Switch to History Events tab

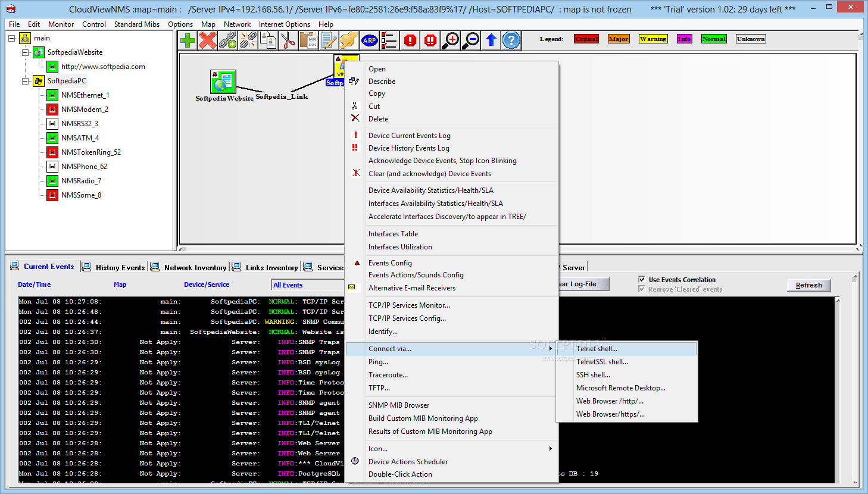click(x=113, y=267)
